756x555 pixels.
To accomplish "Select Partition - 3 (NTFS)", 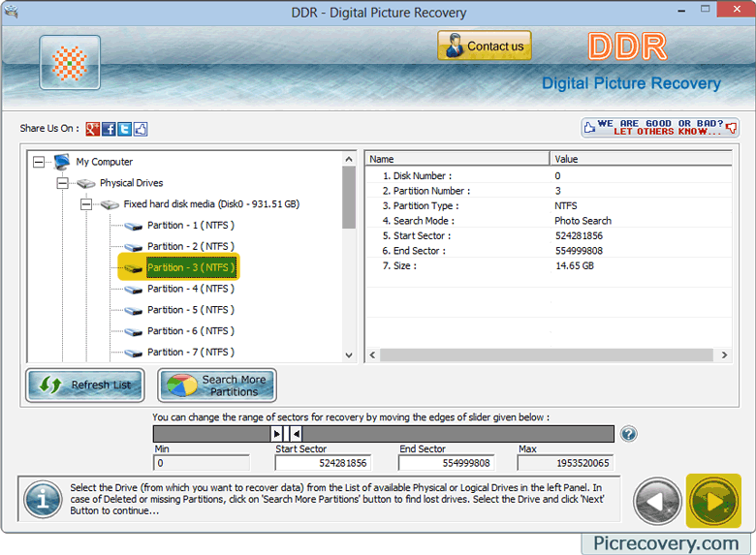I will pos(191,267).
